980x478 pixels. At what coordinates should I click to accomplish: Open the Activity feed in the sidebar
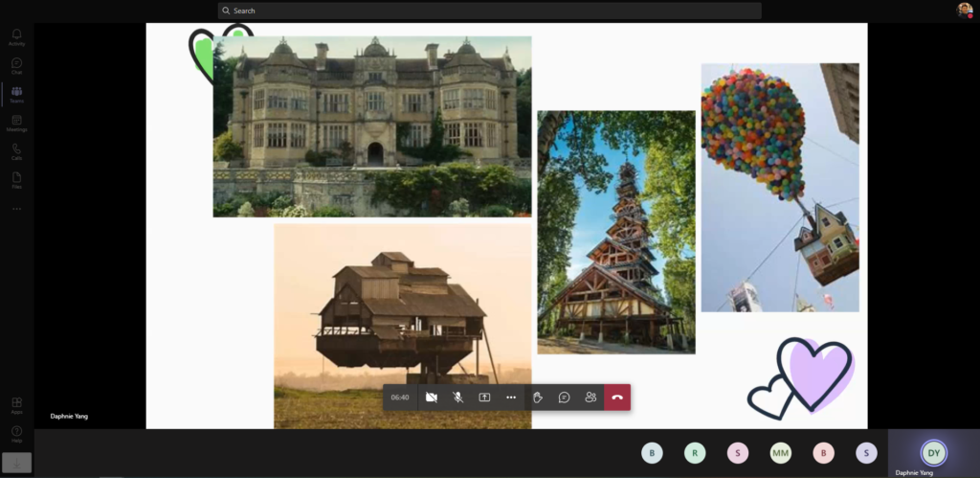click(17, 37)
